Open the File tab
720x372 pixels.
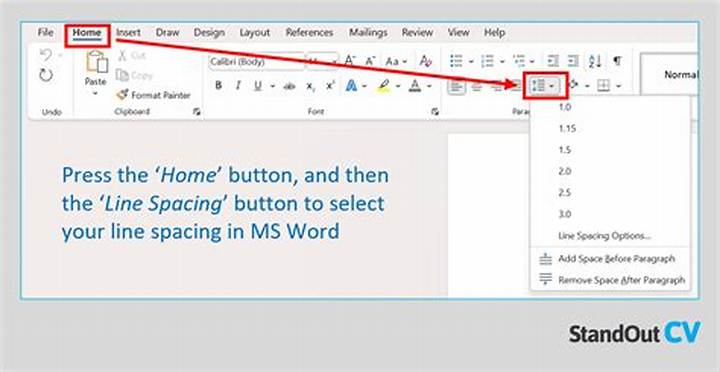pyautogui.click(x=45, y=33)
